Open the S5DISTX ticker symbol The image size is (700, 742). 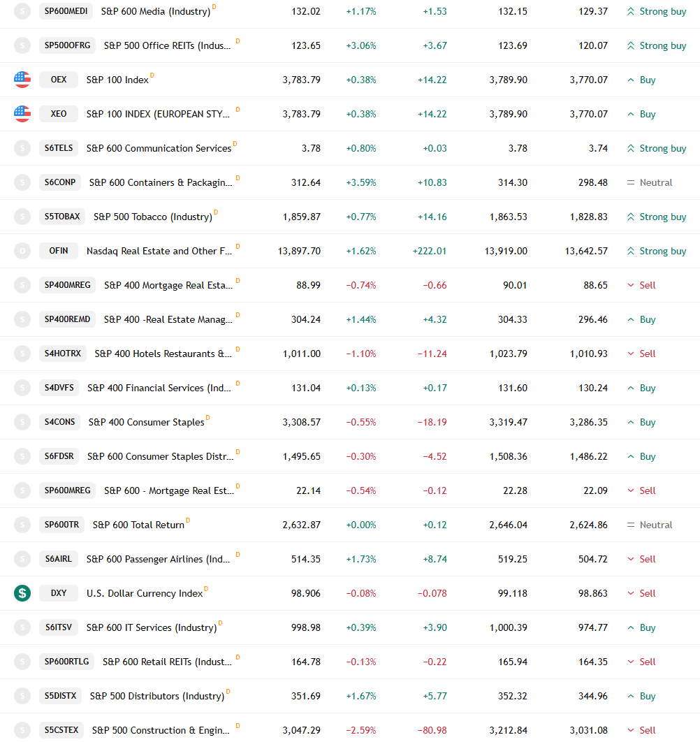(x=61, y=696)
